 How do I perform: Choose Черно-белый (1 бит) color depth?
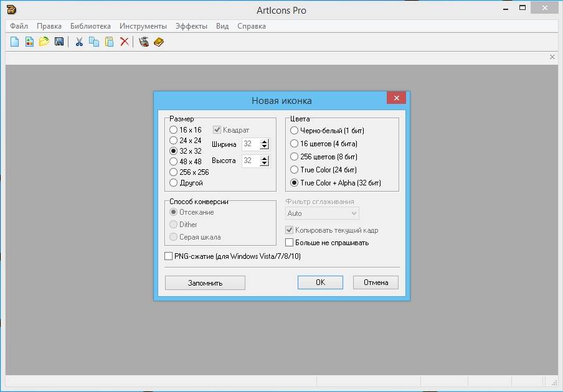click(x=327, y=131)
